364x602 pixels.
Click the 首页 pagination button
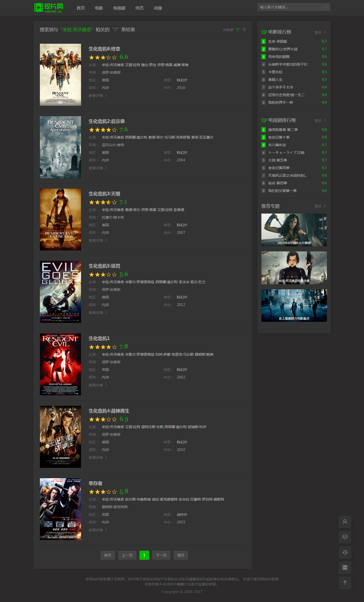tap(108, 555)
